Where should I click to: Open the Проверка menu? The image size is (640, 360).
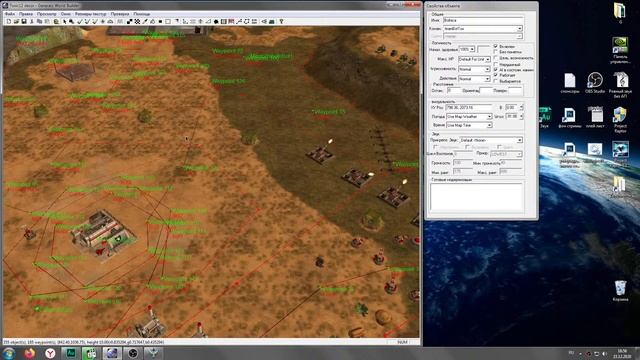pyautogui.click(x=120, y=14)
